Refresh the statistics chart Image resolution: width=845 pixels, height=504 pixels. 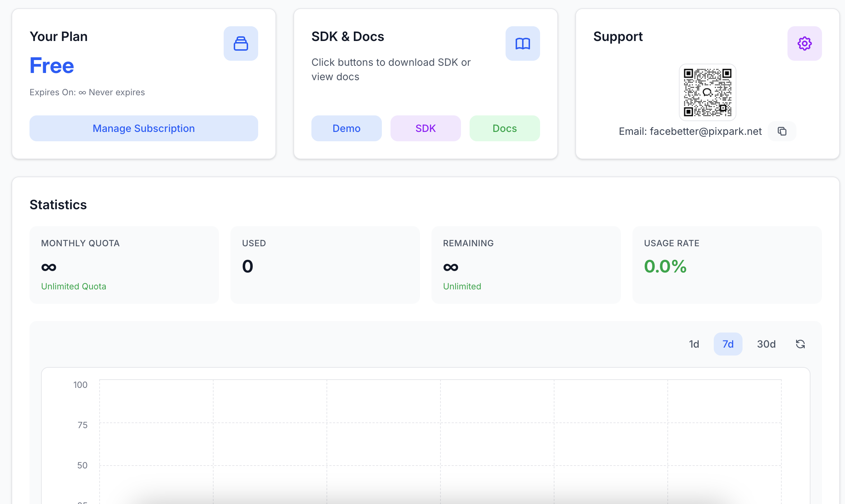click(800, 344)
